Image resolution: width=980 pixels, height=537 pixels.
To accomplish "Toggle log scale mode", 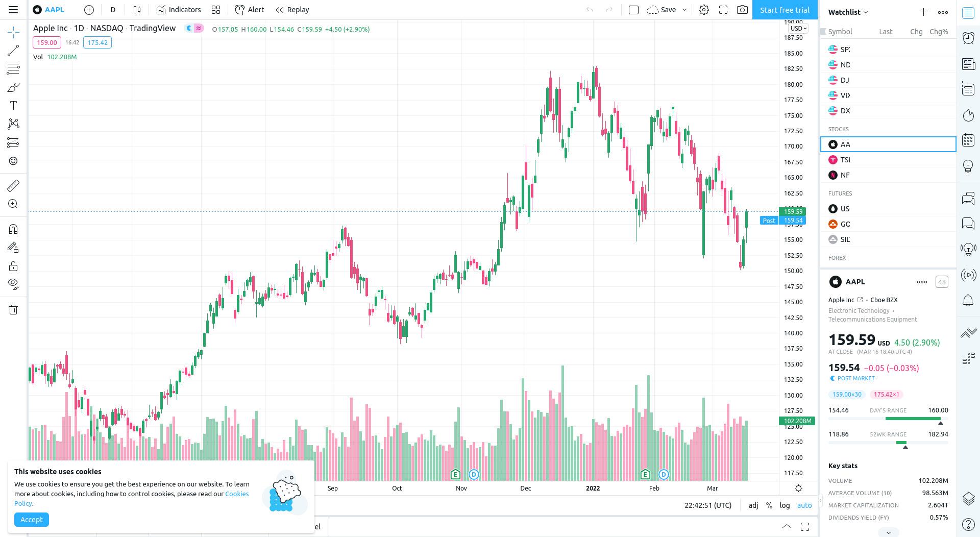I will [x=785, y=505].
